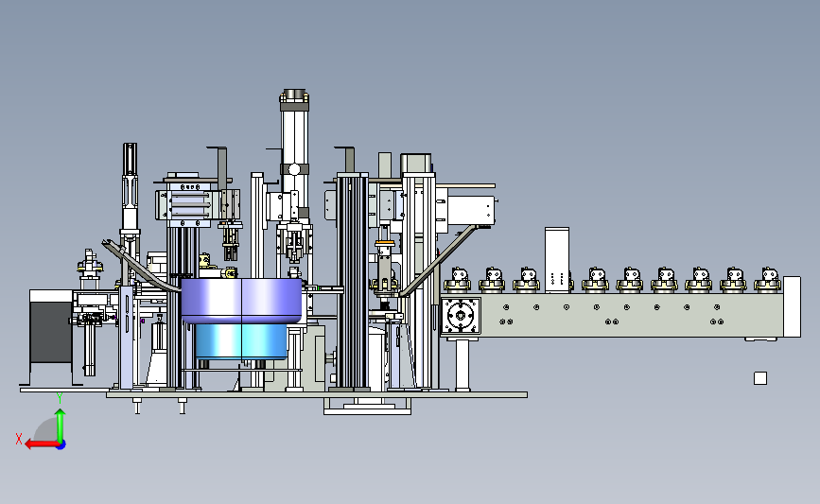Select the rightmost workpiece fixture on the conveyor
Viewport: 820px width, 504px height.
[768, 280]
